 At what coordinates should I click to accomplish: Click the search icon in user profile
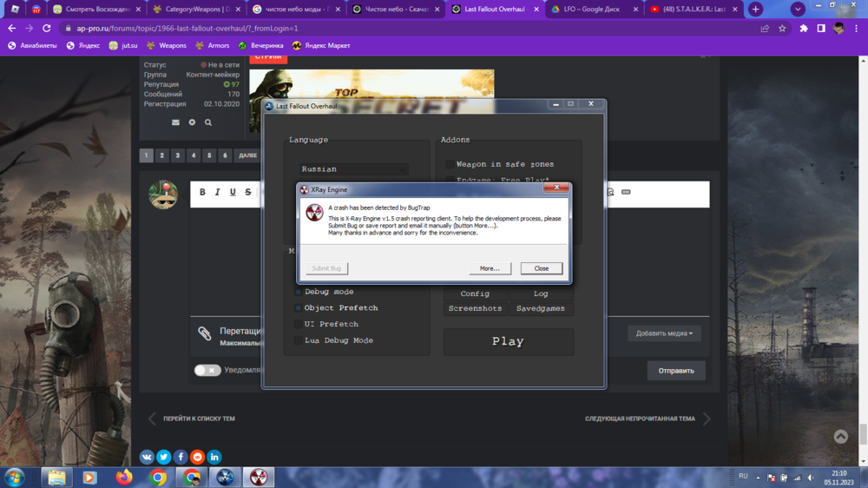pyautogui.click(x=208, y=122)
